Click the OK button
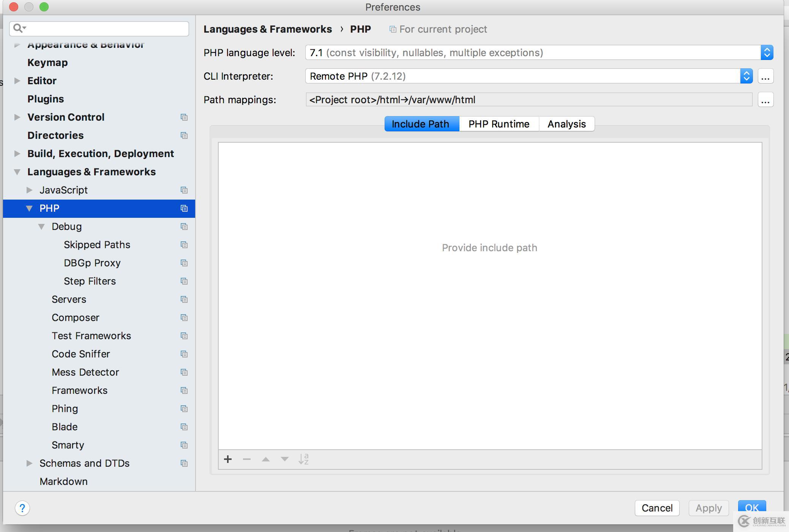 click(752, 508)
